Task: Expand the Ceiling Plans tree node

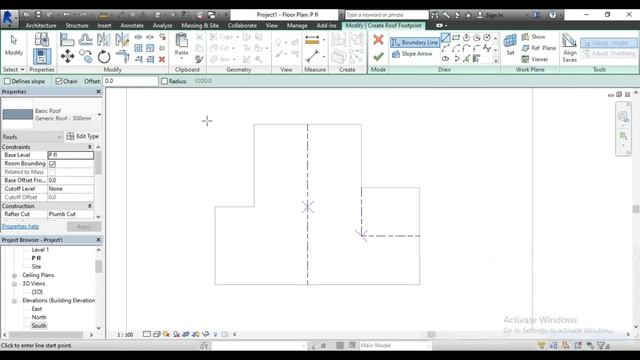Action: click(14, 275)
